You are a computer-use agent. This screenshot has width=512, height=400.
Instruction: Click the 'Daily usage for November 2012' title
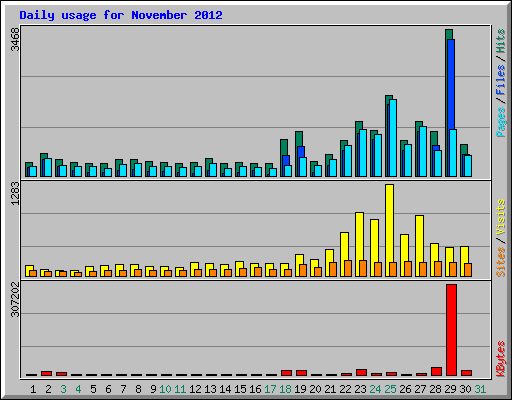[x=121, y=15]
